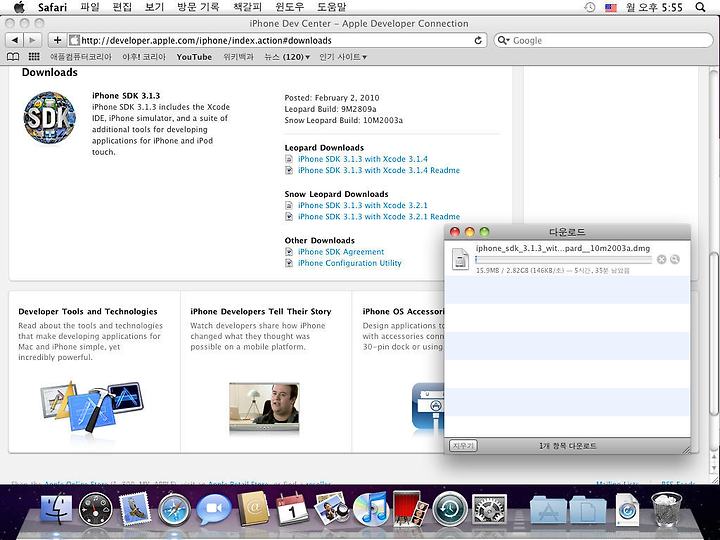
Task: Open the 책갈피 menu
Action: pyautogui.click(x=247, y=7)
